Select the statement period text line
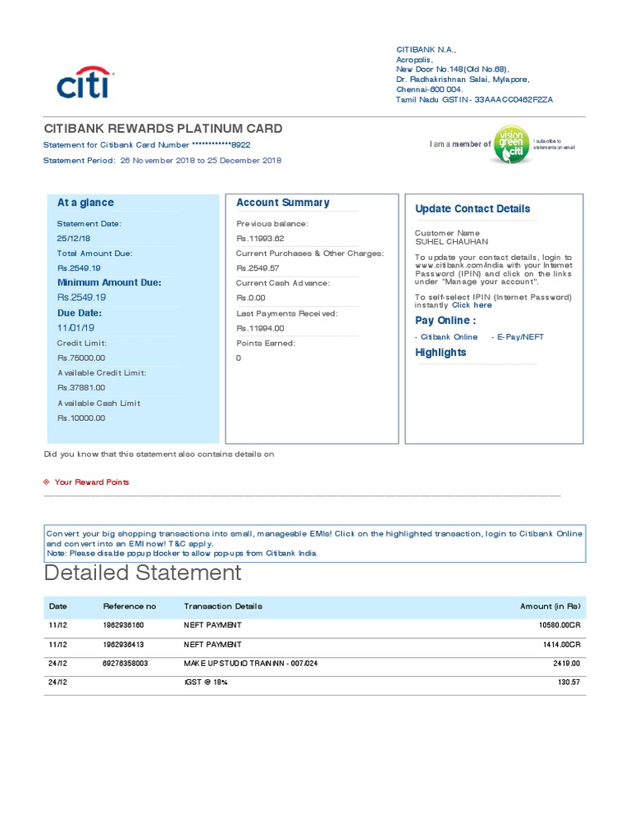 162,160
